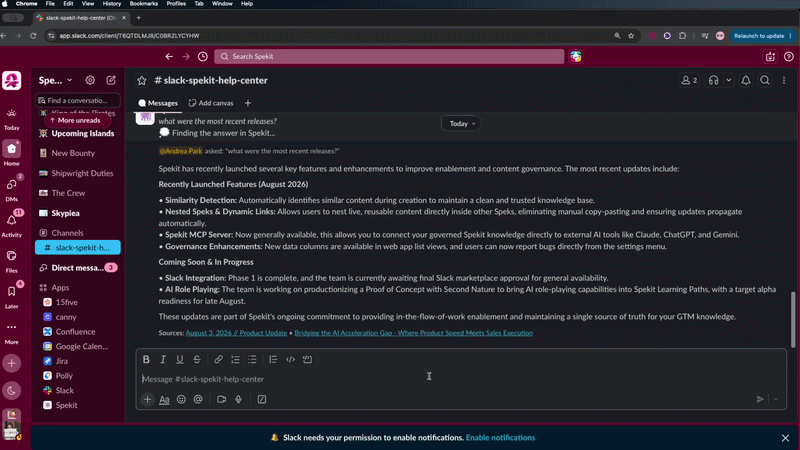Open send options dropdown next to send

(x=776, y=399)
